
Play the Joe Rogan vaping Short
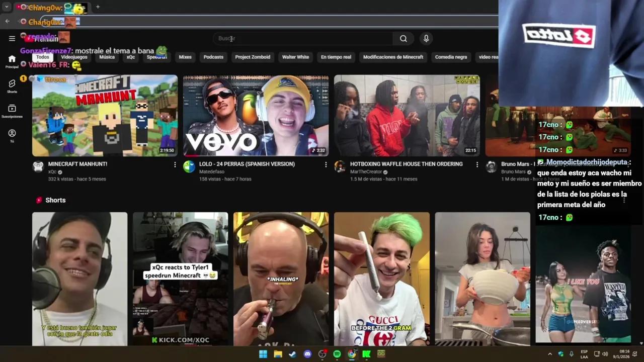click(281, 278)
